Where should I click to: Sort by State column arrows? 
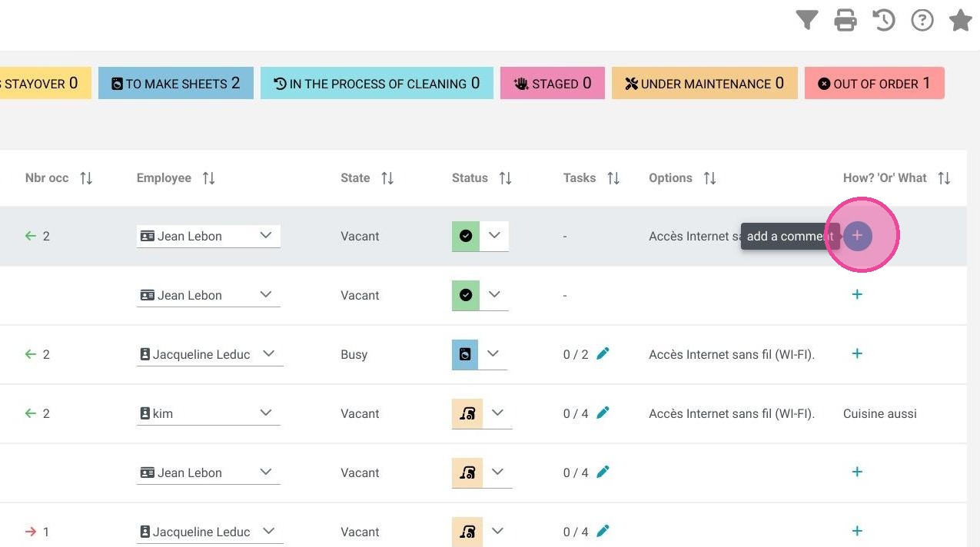tap(387, 178)
